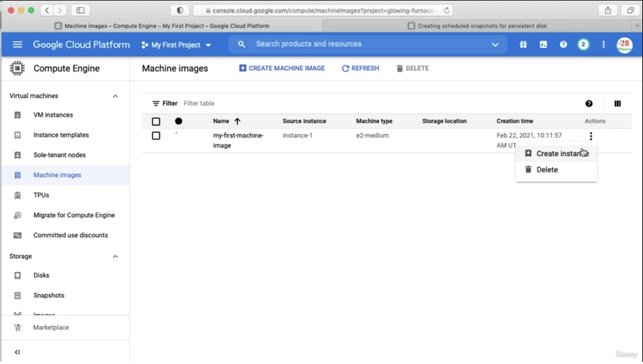The height and width of the screenshot is (364, 643).
Task: Open actions menu for my-first-machine-image
Action: 591,136
